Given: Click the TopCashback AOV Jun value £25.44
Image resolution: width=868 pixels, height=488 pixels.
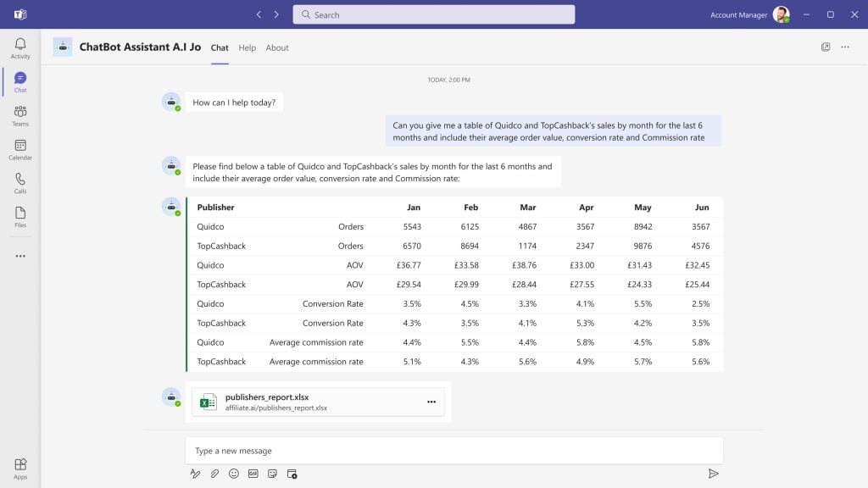Looking at the screenshot, I should click(697, 285).
